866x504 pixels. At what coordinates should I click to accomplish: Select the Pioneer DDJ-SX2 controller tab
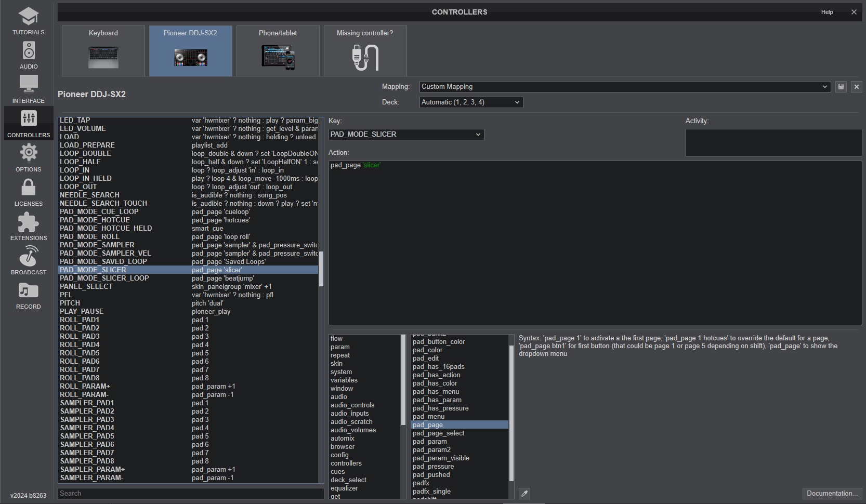[191, 51]
